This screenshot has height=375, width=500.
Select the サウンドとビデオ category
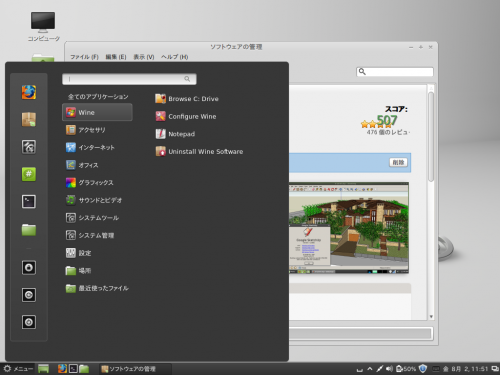(x=97, y=200)
